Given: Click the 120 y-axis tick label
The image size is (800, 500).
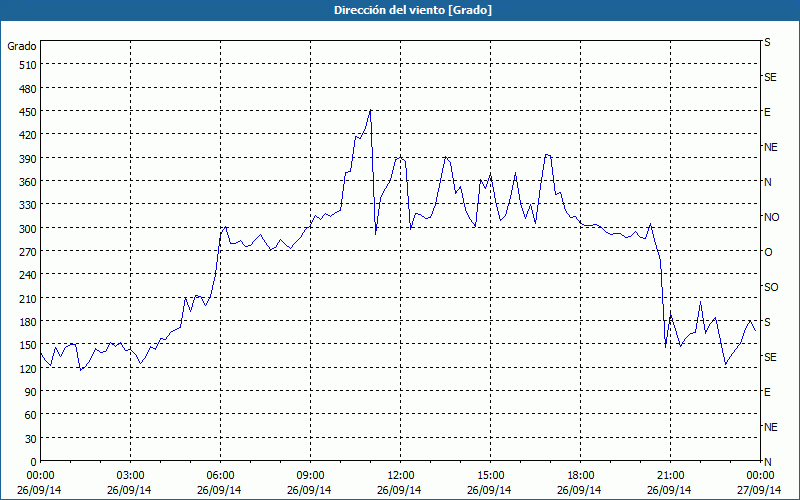Looking at the screenshot, I should (x=28, y=369).
